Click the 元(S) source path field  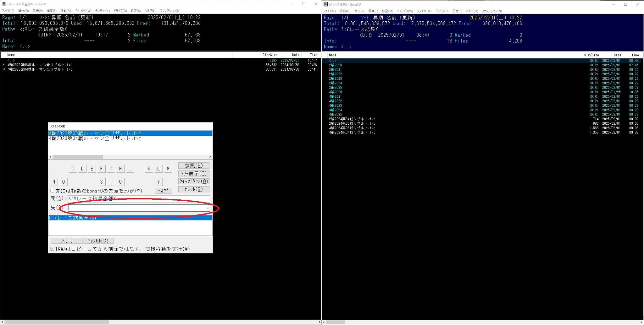[139, 198]
